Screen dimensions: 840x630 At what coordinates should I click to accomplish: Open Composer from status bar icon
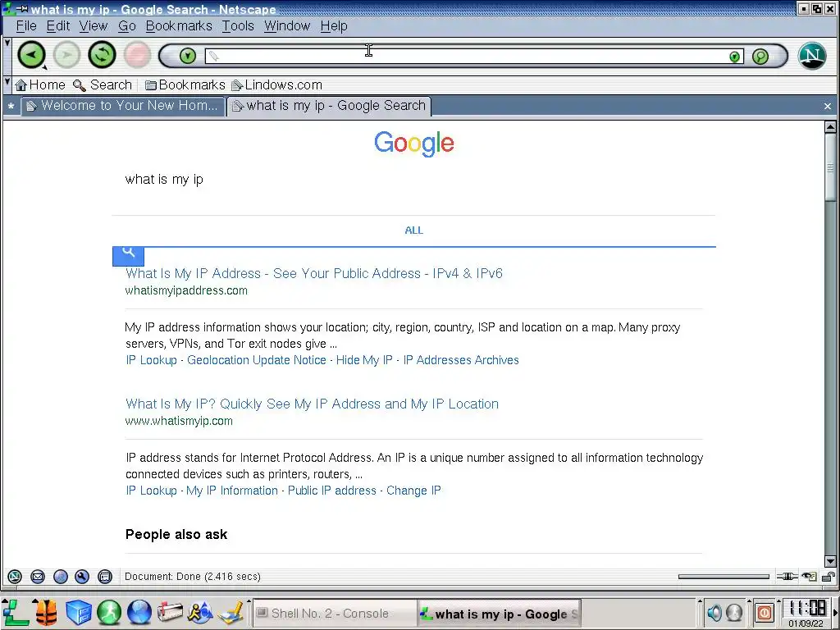click(x=82, y=577)
